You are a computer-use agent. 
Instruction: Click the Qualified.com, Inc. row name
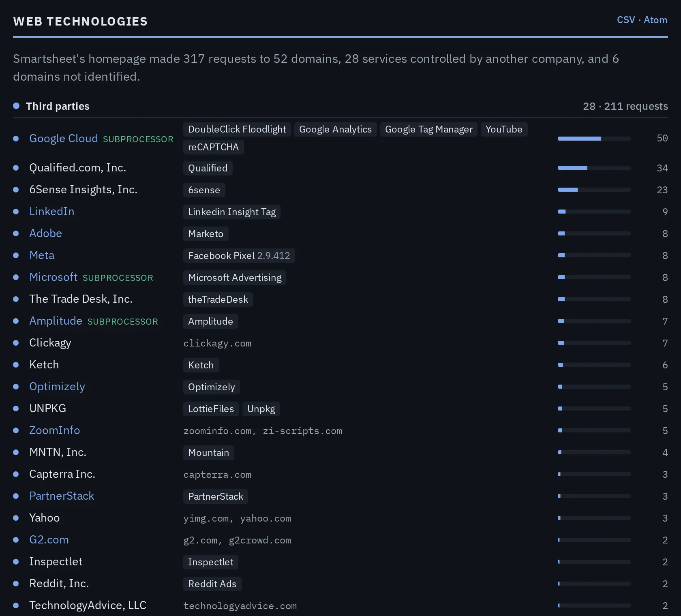tap(78, 168)
